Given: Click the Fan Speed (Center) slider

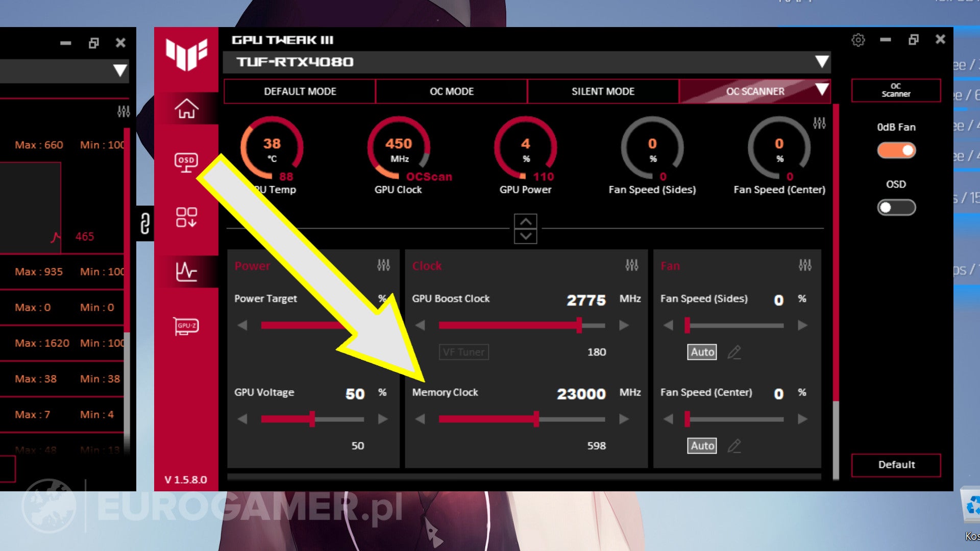Looking at the screenshot, I should [x=735, y=419].
